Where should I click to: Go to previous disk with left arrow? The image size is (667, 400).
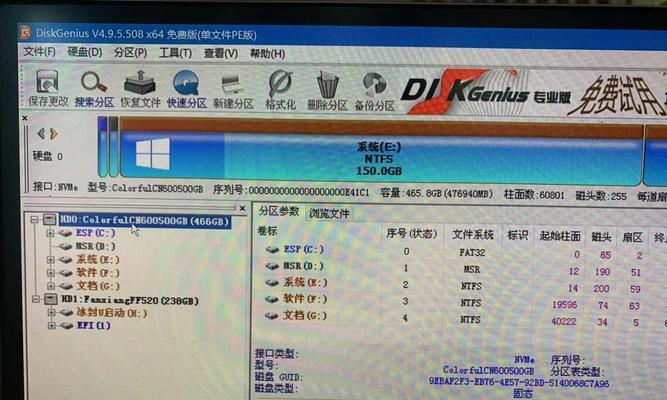point(41,134)
